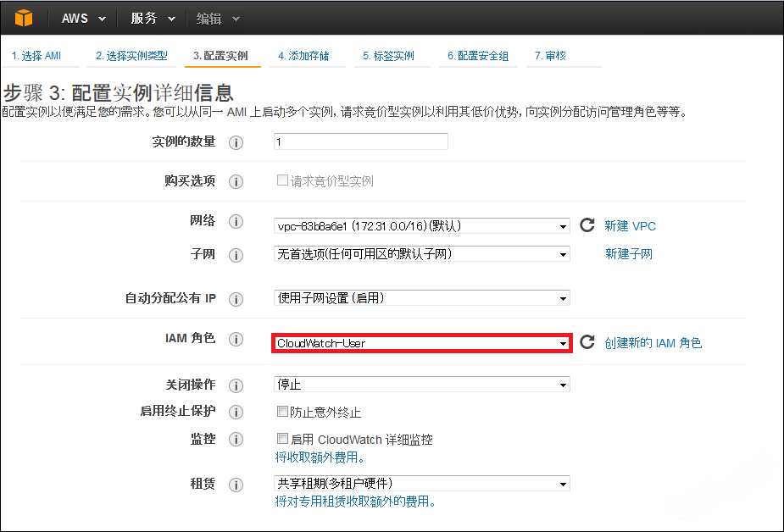
Task: Click info icon next to 租赁
Action: (x=236, y=485)
